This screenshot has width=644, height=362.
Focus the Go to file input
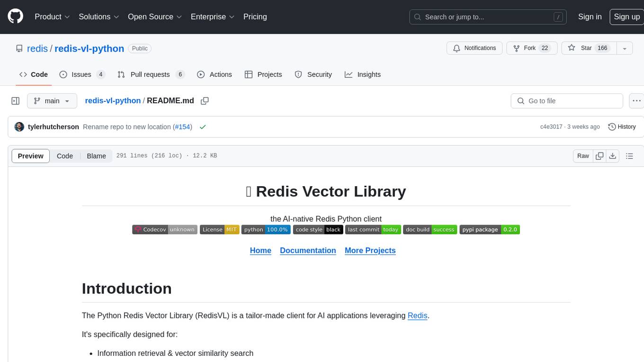pos(567,101)
